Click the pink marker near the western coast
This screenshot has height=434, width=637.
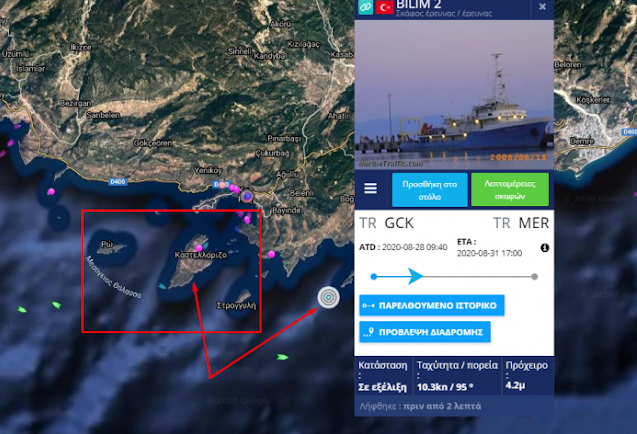coord(51,191)
